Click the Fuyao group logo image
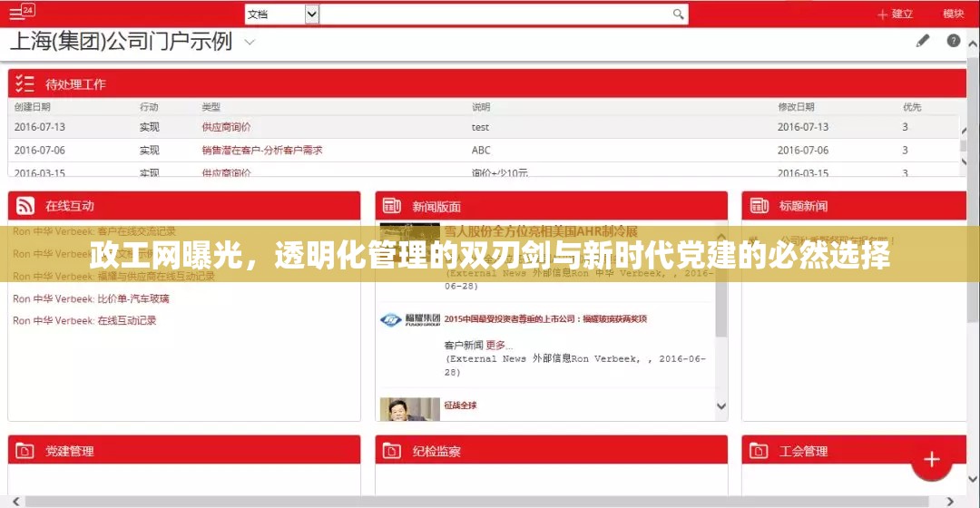 [x=410, y=319]
